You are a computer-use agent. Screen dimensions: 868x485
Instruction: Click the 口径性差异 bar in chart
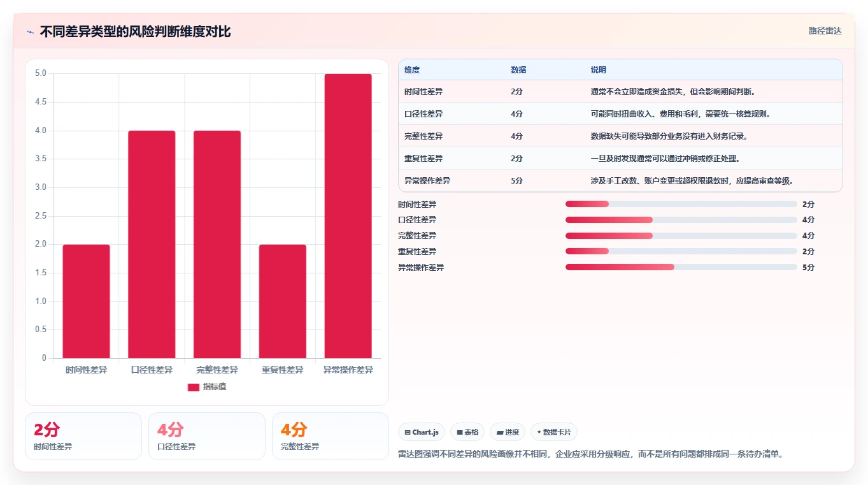tap(152, 245)
